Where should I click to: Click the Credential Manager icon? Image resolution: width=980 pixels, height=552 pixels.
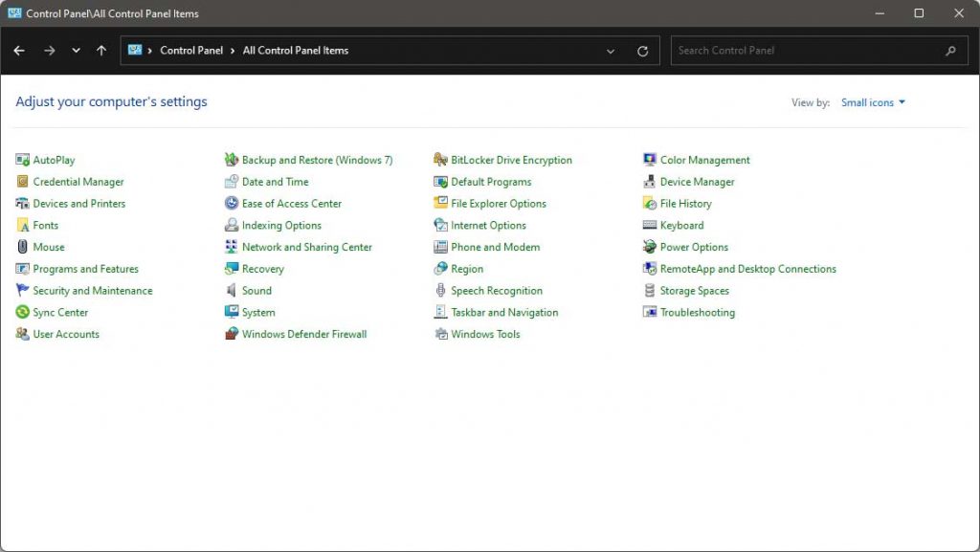pos(23,182)
